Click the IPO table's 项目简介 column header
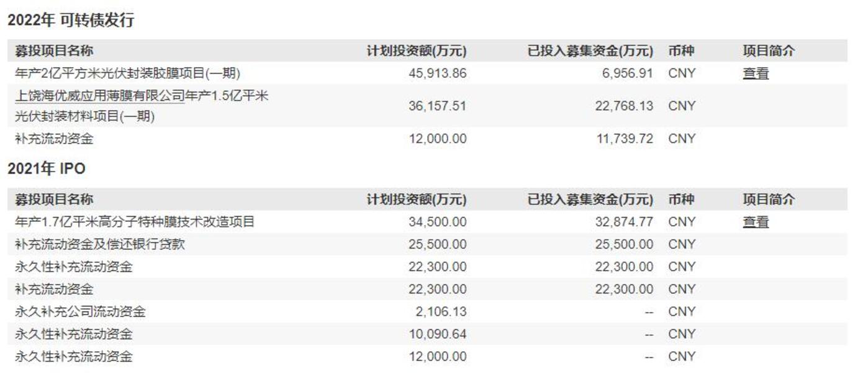The height and width of the screenshot is (373, 868). click(x=769, y=200)
